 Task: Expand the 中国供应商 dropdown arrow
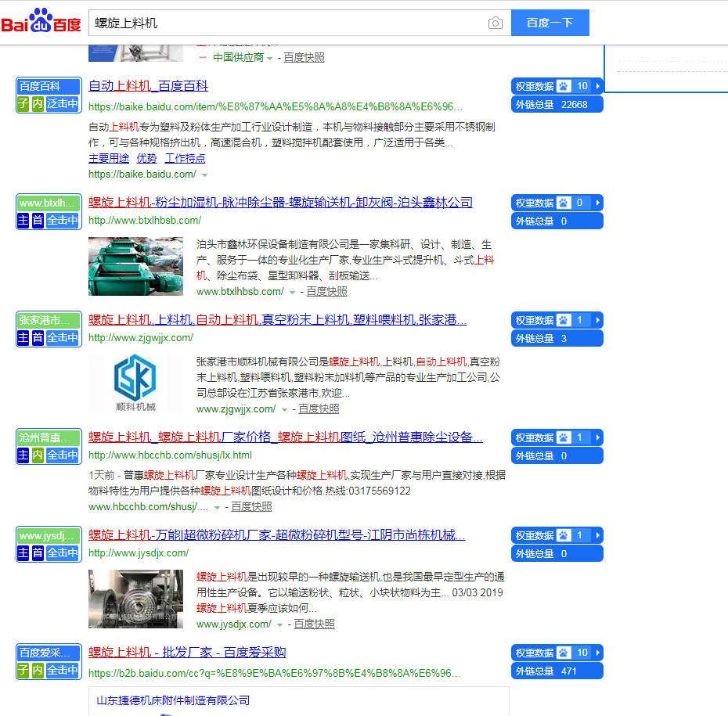coord(270,59)
